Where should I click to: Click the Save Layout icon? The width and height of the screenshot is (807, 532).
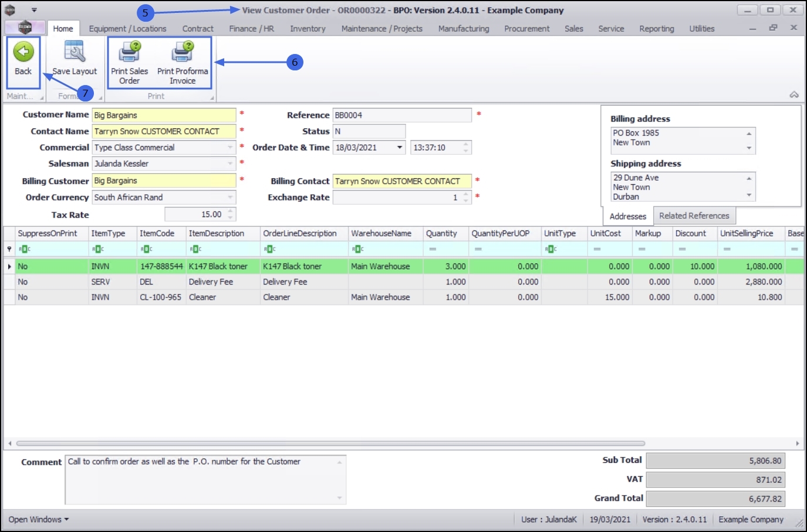click(x=75, y=52)
